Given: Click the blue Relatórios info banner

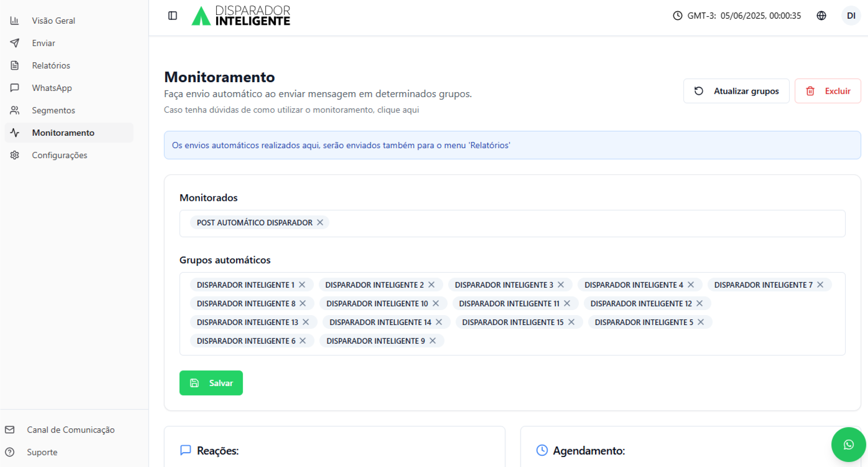Looking at the screenshot, I should point(512,145).
